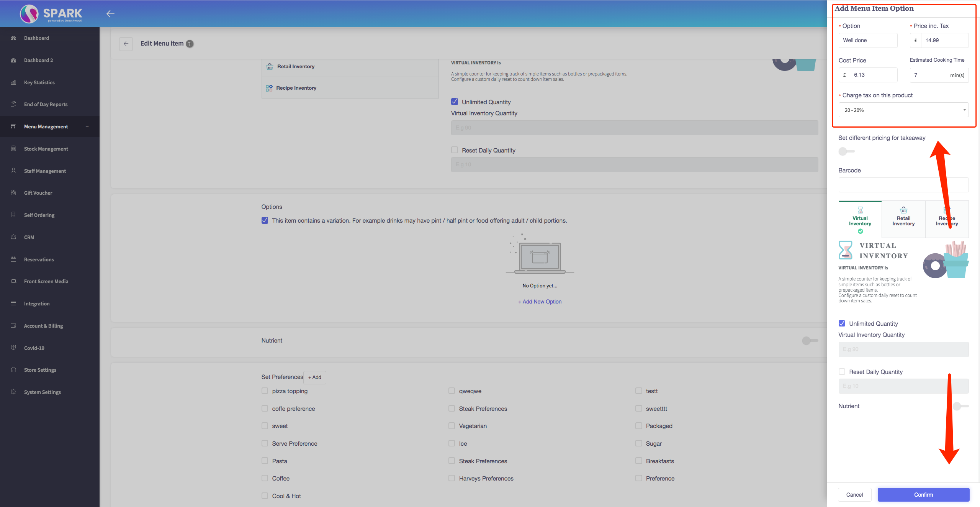This screenshot has height=507, width=980.
Task: Toggle the Nutrient switch on main page
Action: [x=810, y=341]
